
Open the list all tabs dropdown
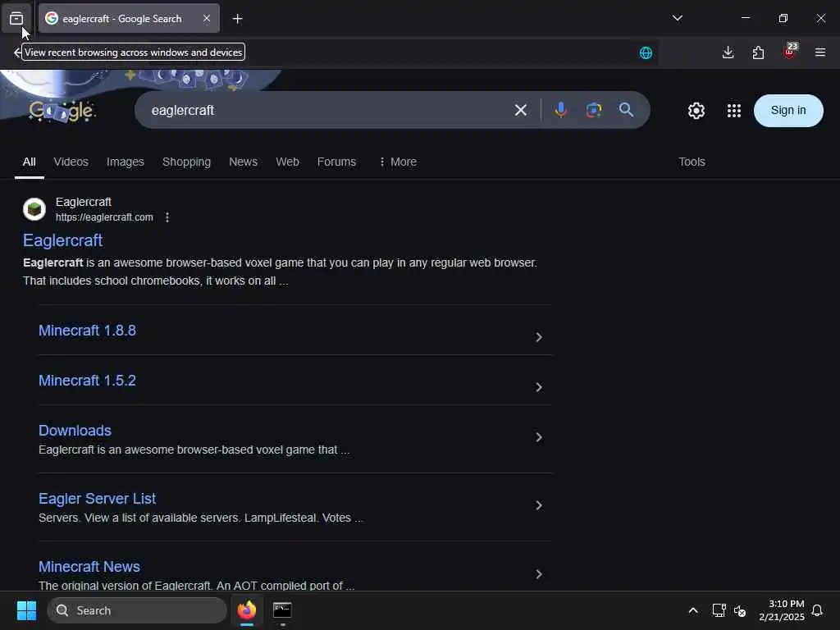[677, 18]
